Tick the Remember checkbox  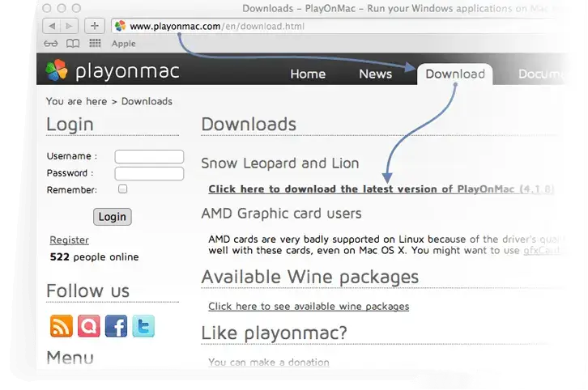[122, 189]
